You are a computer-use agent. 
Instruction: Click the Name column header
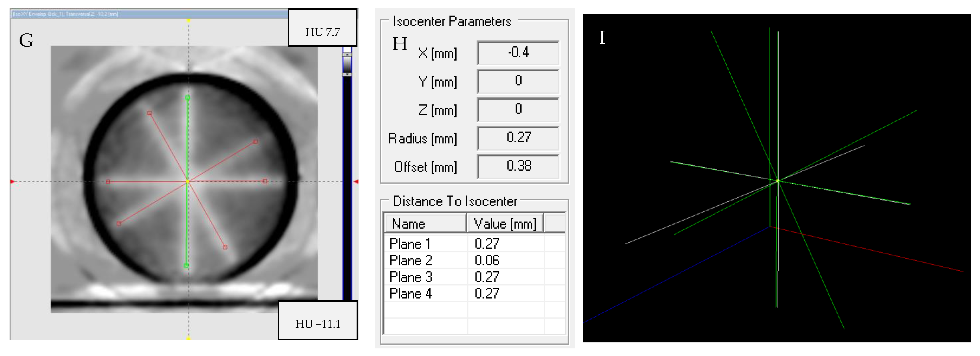click(x=425, y=223)
